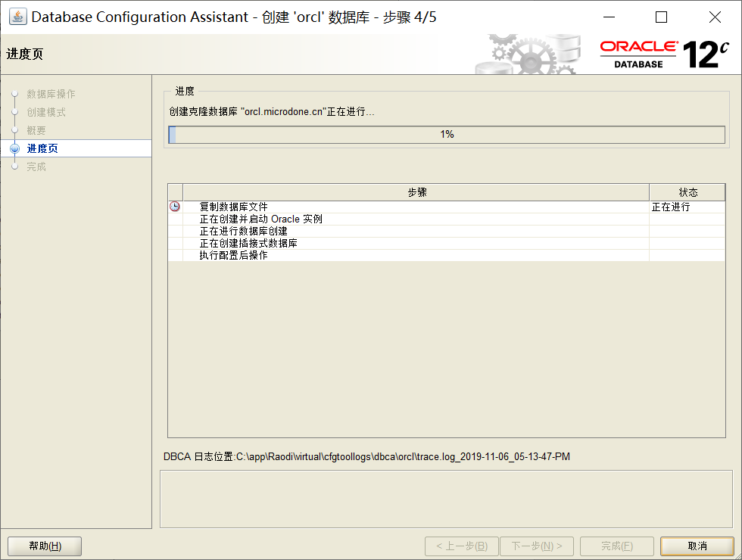Minimize the Database Configuration Assistant window
Screen dimensions: 742x560
(609, 17)
